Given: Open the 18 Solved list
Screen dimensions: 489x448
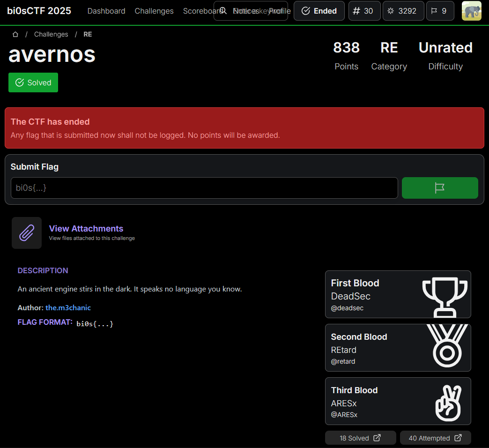Looking at the screenshot, I should pos(360,438).
